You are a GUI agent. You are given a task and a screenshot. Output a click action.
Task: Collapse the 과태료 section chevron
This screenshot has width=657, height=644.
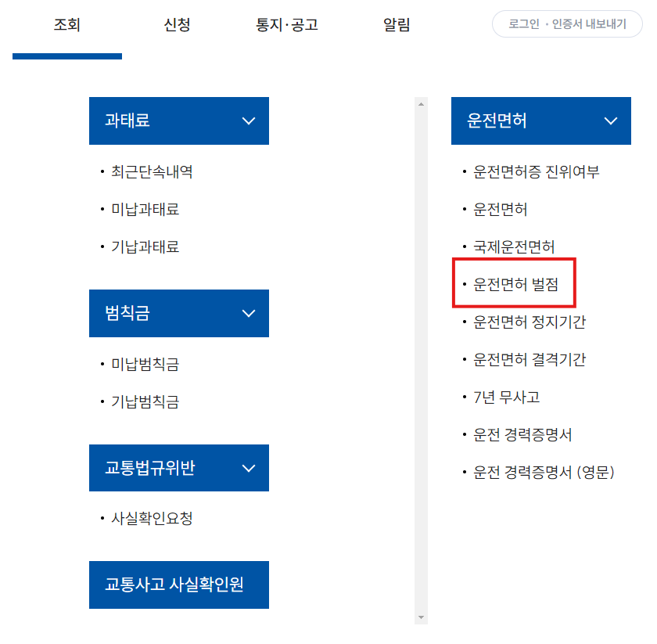click(249, 121)
